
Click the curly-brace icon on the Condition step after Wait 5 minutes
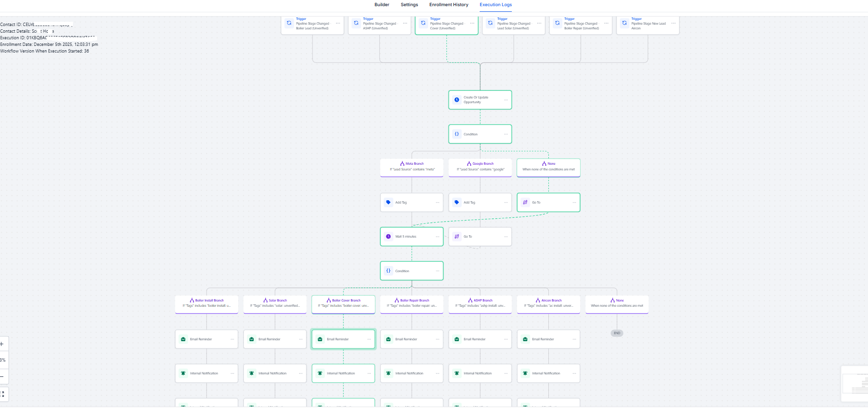tap(388, 271)
